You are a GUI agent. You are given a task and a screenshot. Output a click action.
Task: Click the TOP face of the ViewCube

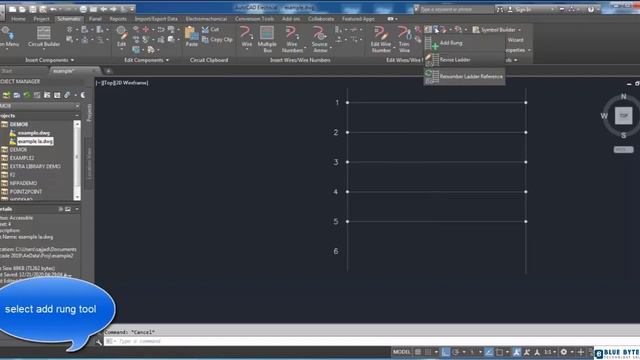[623, 116]
